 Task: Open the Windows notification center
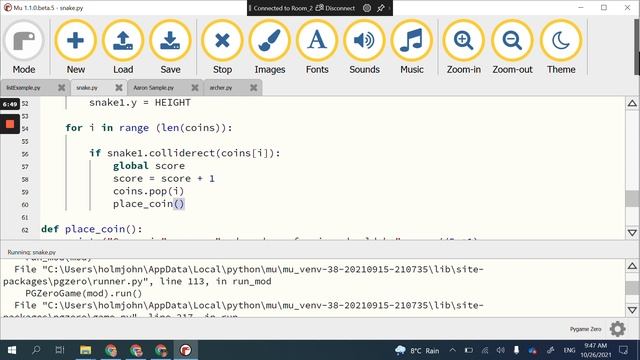tap(624, 350)
